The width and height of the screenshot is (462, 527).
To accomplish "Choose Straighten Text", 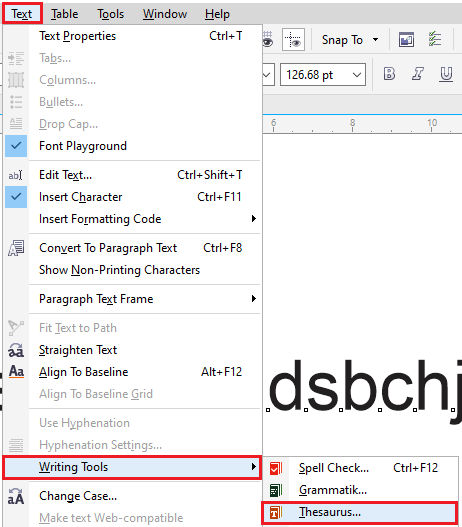I will (133, 350).
